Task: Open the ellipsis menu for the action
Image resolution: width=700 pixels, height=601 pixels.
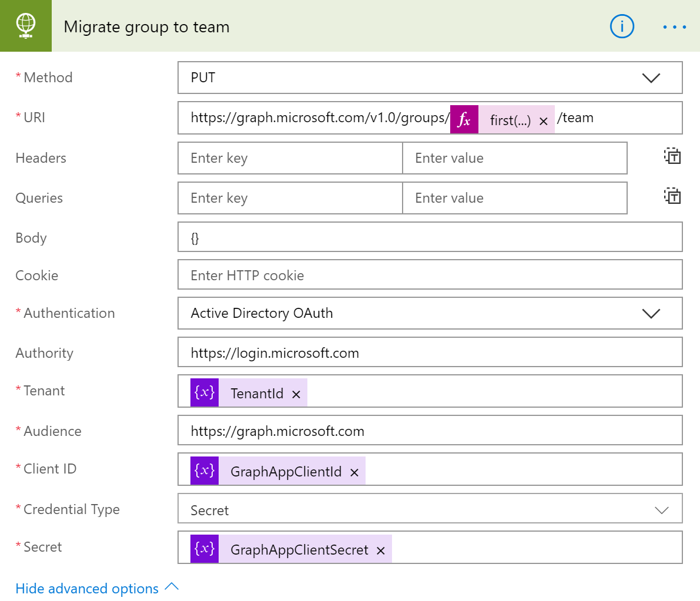Action: (x=674, y=26)
